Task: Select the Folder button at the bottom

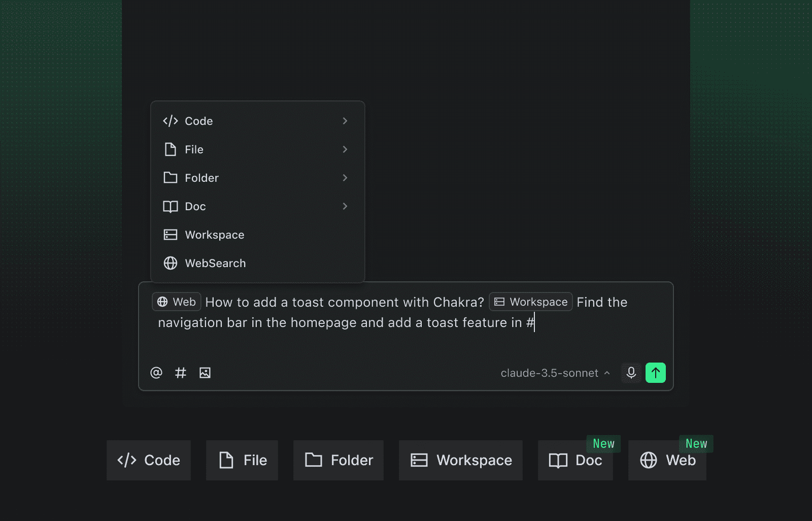Action: tap(339, 460)
